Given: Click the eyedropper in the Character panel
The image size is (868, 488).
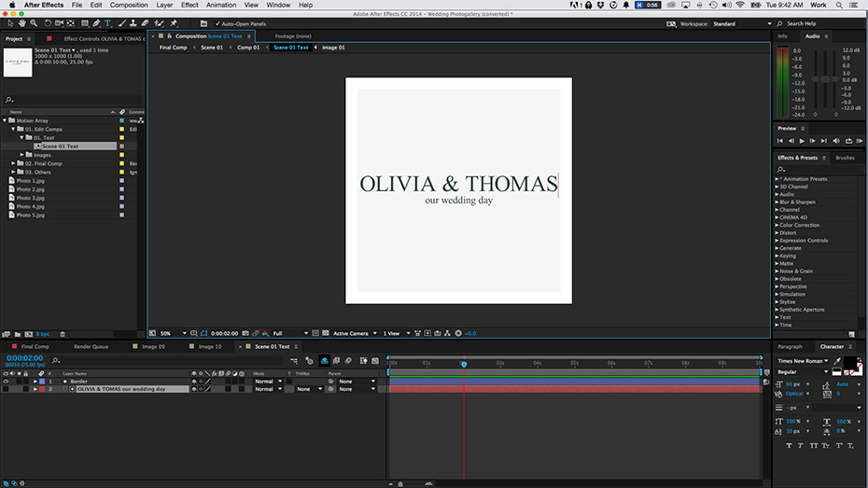Looking at the screenshot, I should (x=837, y=361).
